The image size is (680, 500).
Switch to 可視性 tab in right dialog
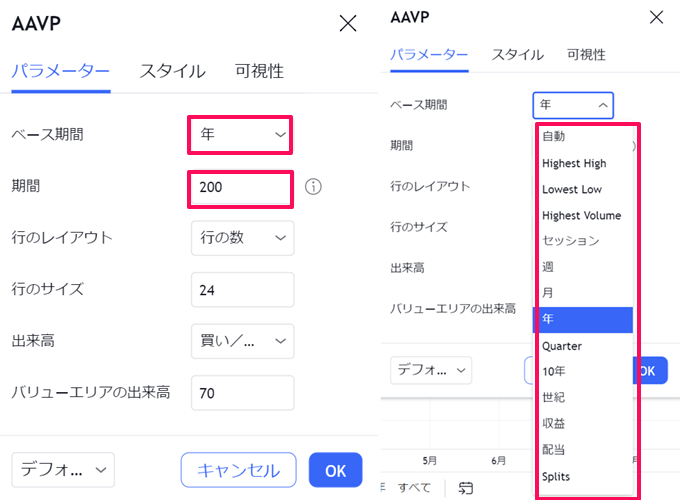(x=586, y=55)
